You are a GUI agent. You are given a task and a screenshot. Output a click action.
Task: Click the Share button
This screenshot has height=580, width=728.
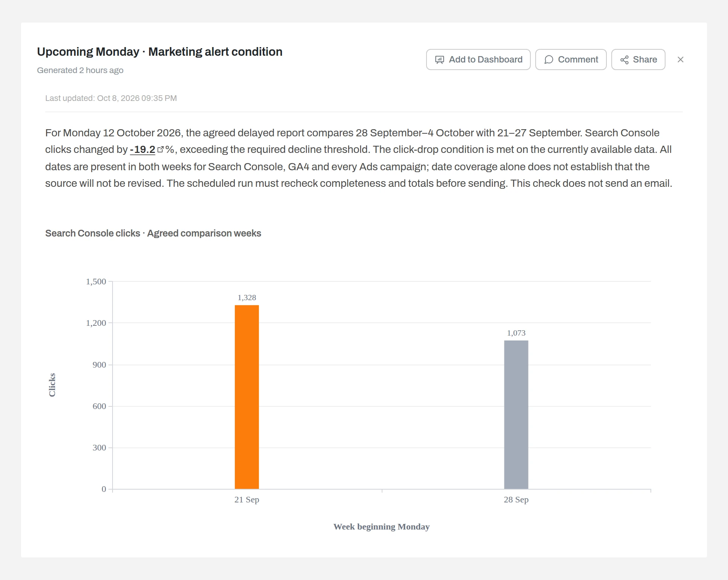(x=638, y=60)
